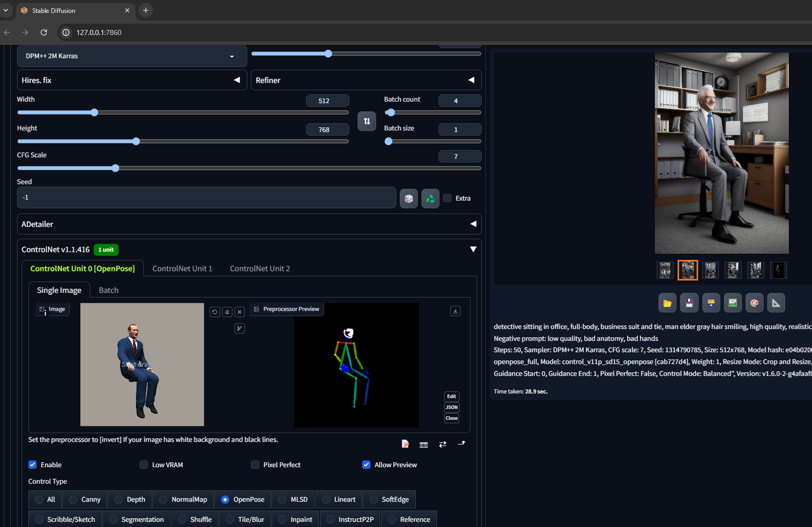Select the MLSD control type
812x527 pixels.
[293, 500]
